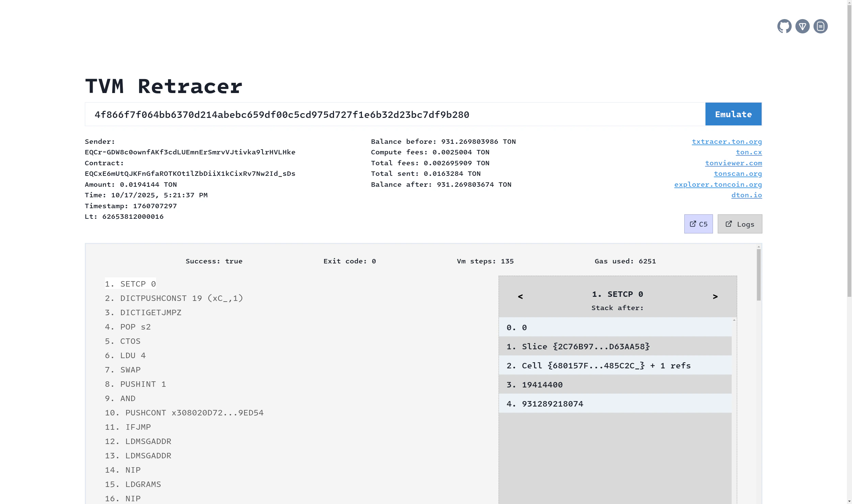Click the TON logo icon at top right
852x504 pixels.
coord(803,26)
